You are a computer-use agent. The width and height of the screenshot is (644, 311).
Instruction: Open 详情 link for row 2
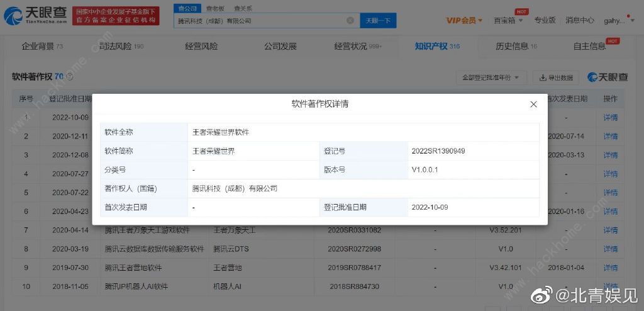pos(610,136)
